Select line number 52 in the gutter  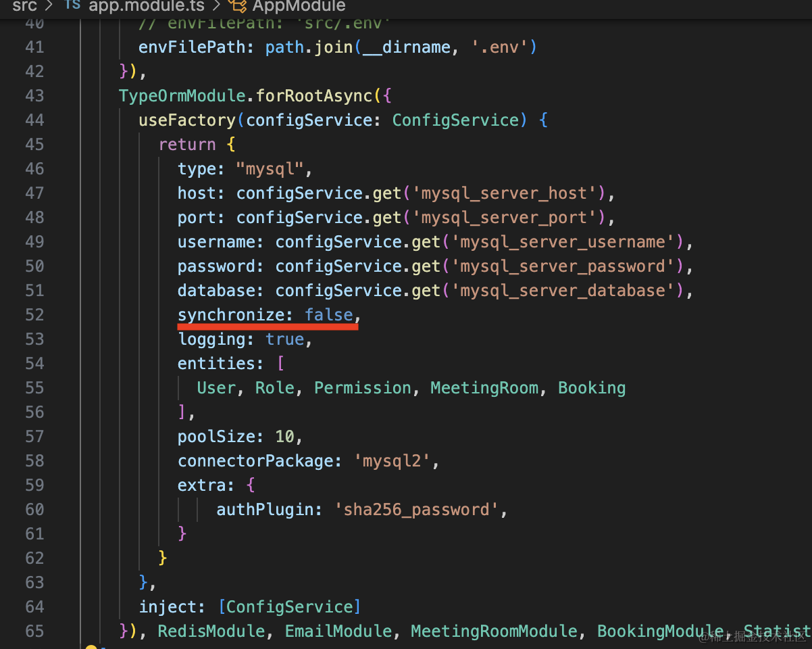coord(34,315)
